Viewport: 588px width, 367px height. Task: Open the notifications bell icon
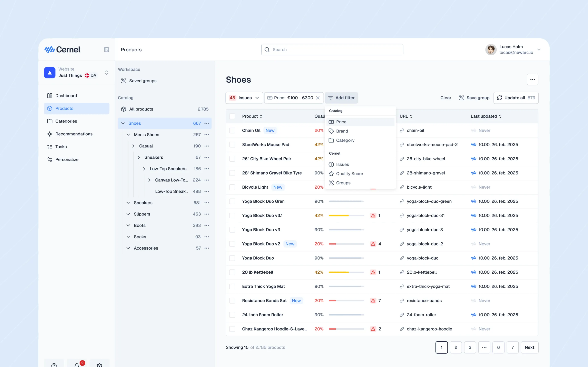77,365
